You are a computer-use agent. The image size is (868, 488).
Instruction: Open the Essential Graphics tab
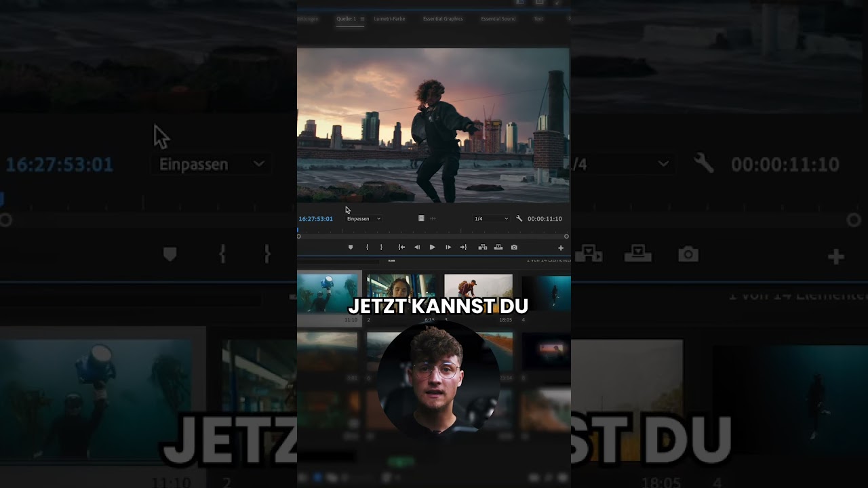(443, 19)
